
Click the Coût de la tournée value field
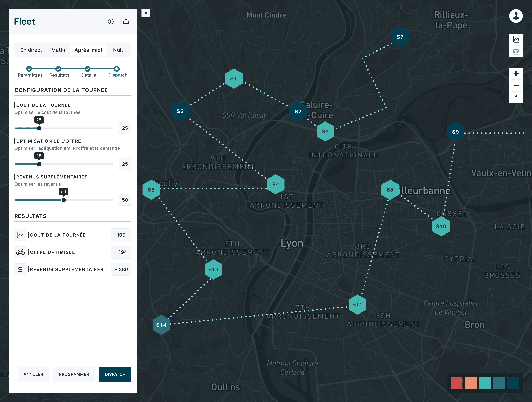(125, 128)
